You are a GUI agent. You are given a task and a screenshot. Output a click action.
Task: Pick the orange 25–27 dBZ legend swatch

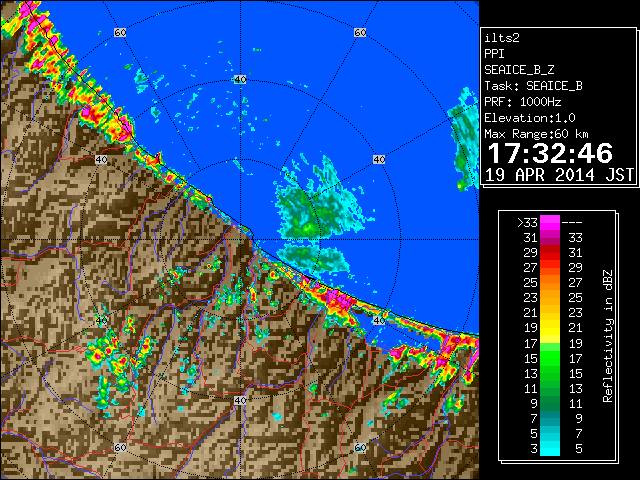550,282
